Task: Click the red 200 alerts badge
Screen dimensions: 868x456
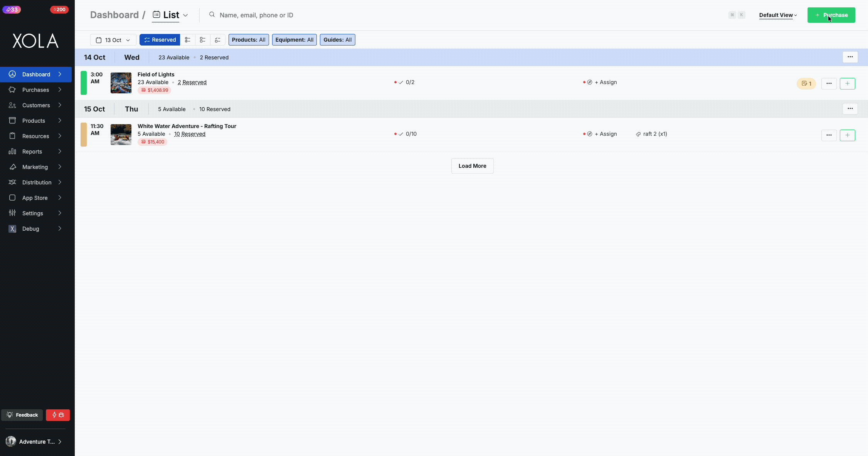Action: (59, 9)
